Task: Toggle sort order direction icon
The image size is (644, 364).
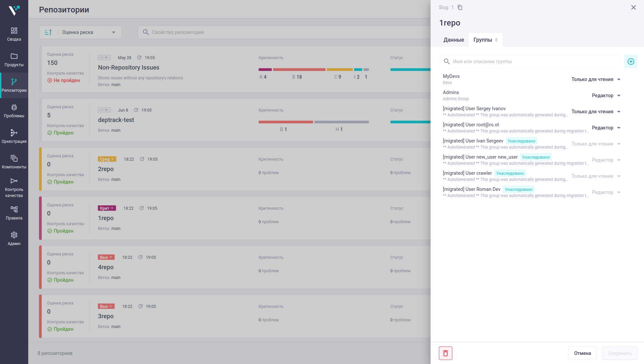Action: (48, 32)
